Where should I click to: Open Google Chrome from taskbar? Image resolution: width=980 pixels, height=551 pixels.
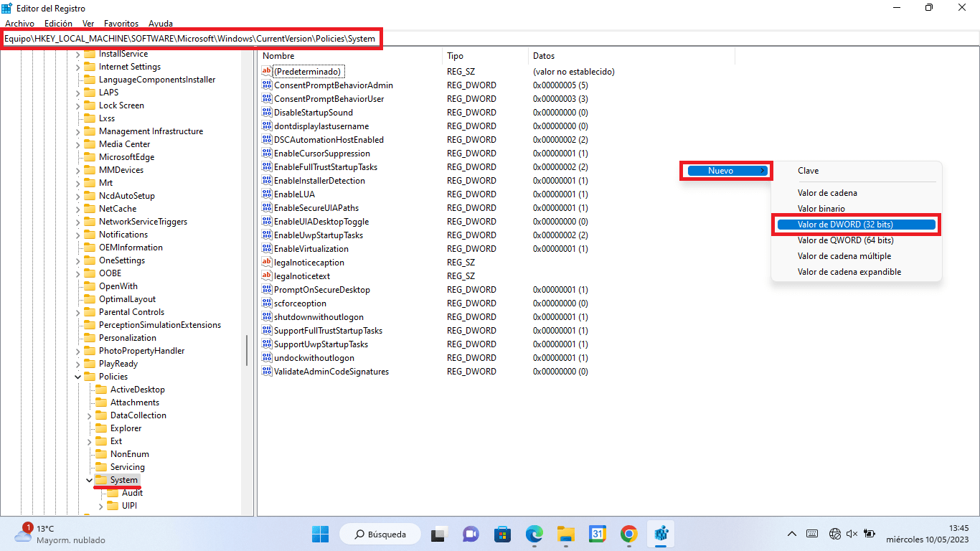coord(629,534)
